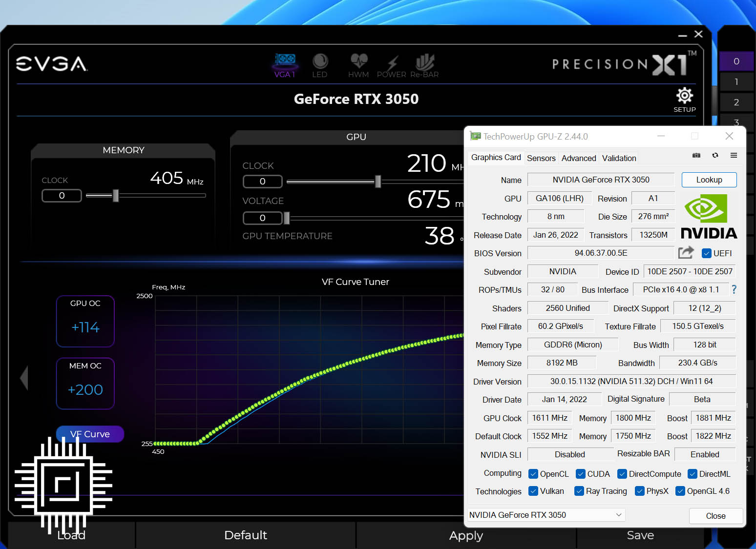
Task: Select profile 1 in Precision X1
Action: click(x=736, y=81)
